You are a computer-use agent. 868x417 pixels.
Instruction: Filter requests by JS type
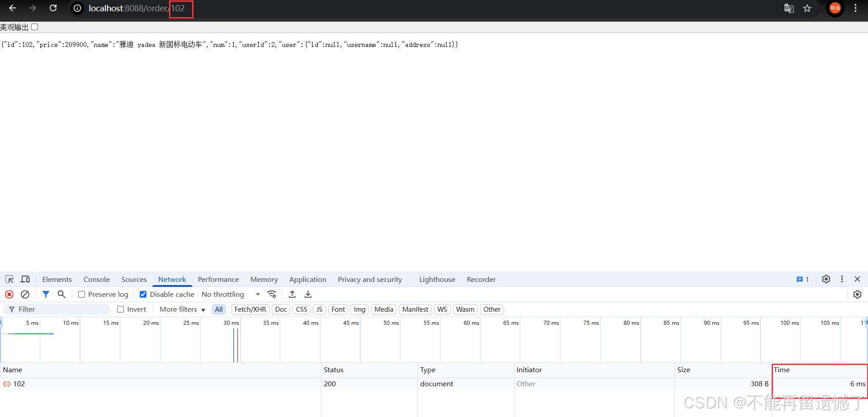point(319,309)
